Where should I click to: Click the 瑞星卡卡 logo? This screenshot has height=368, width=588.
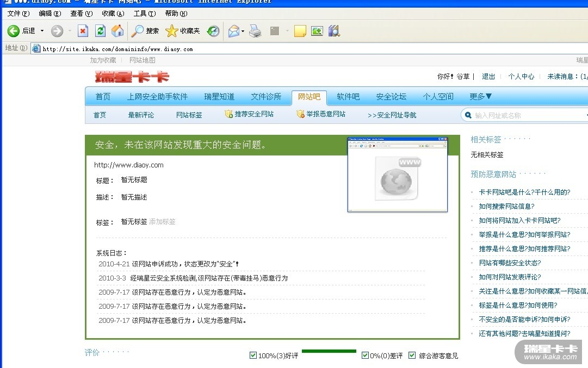pyautogui.click(x=132, y=77)
